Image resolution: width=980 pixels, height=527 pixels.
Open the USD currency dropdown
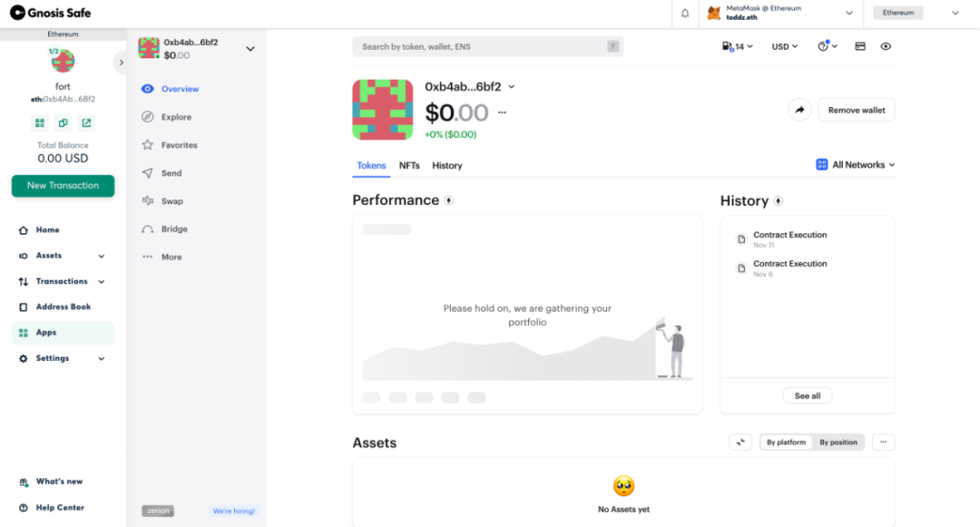[x=784, y=46]
